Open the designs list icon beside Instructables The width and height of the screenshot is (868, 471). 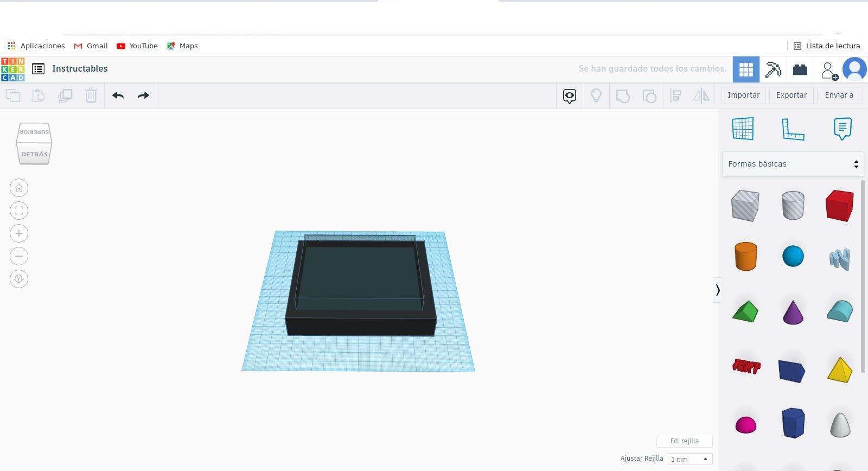pyautogui.click(x=38, y=69)
